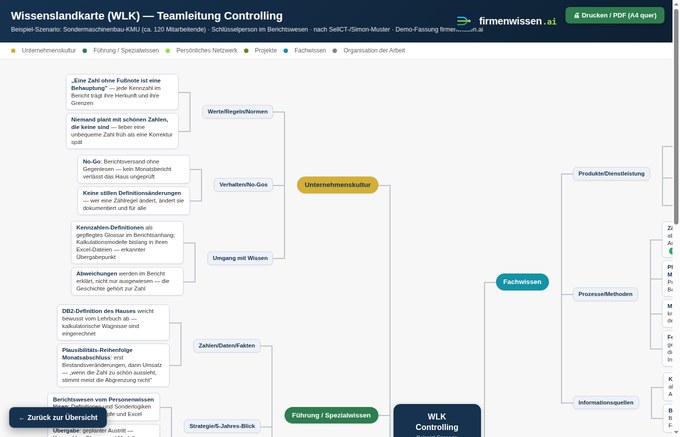Viewport: 680px width, 437px height.
Task: Select the Zahlen/Daten/Fakten branch node
Action: pos(227,346)
